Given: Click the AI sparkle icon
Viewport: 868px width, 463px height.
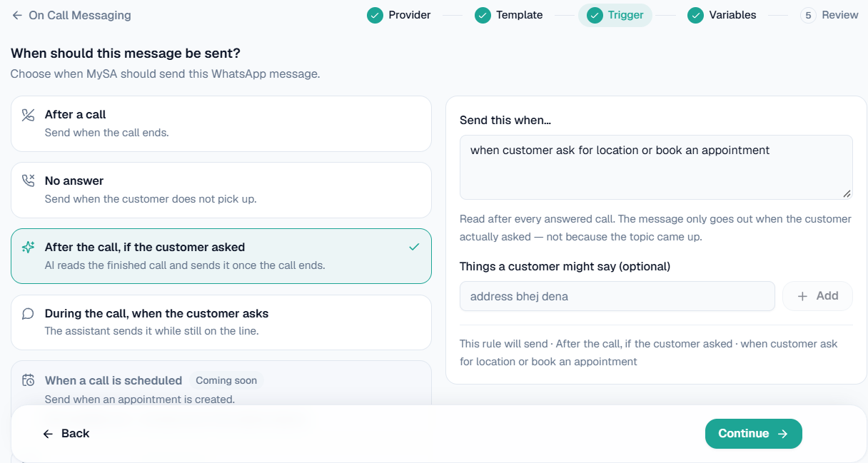Looking at the screenshot, I should pyautogui.click(x=28, y=248).
